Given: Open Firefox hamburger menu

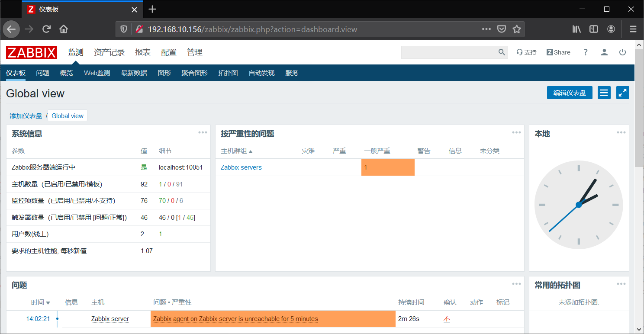Looking at the screenshot, I should click(633, 29).
